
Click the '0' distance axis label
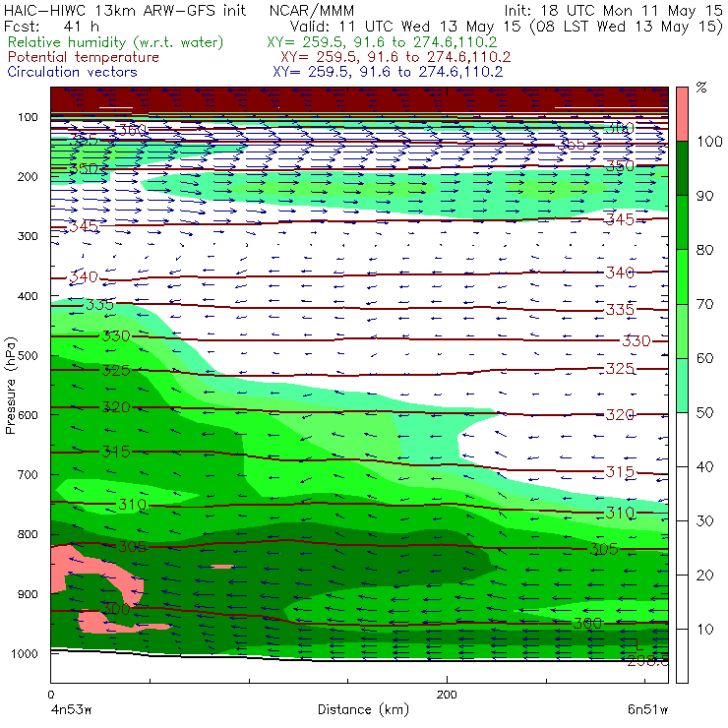51,695
